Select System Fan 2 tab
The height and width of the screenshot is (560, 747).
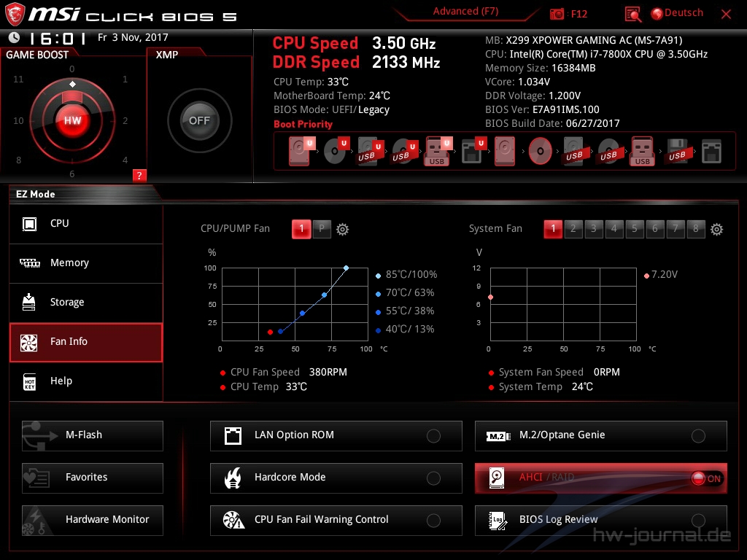(573, 229)
